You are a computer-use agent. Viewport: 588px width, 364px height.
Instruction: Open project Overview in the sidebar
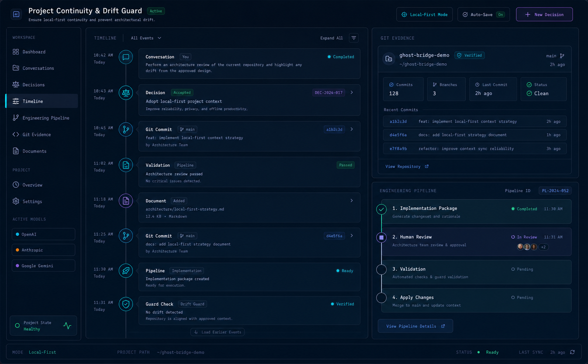pos(42,185)
